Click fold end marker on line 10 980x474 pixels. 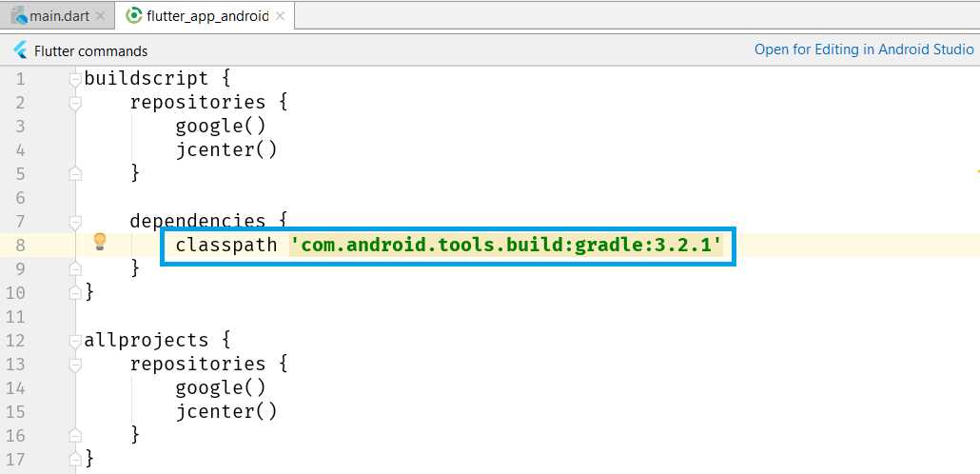tap(75, 292)
